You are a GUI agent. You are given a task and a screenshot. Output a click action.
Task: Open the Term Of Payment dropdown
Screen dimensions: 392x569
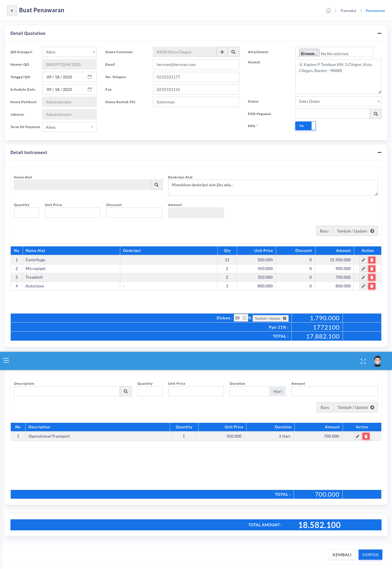coord(69,127)
